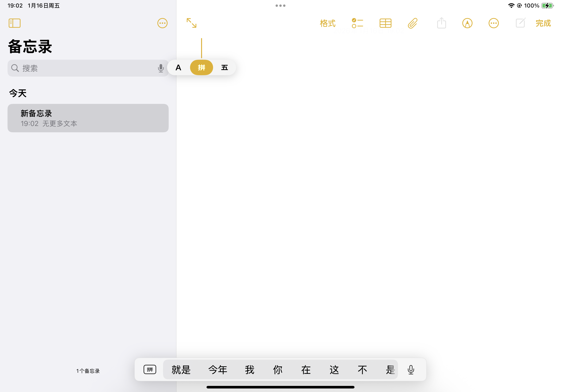Insert a checklist in the note

357,23
